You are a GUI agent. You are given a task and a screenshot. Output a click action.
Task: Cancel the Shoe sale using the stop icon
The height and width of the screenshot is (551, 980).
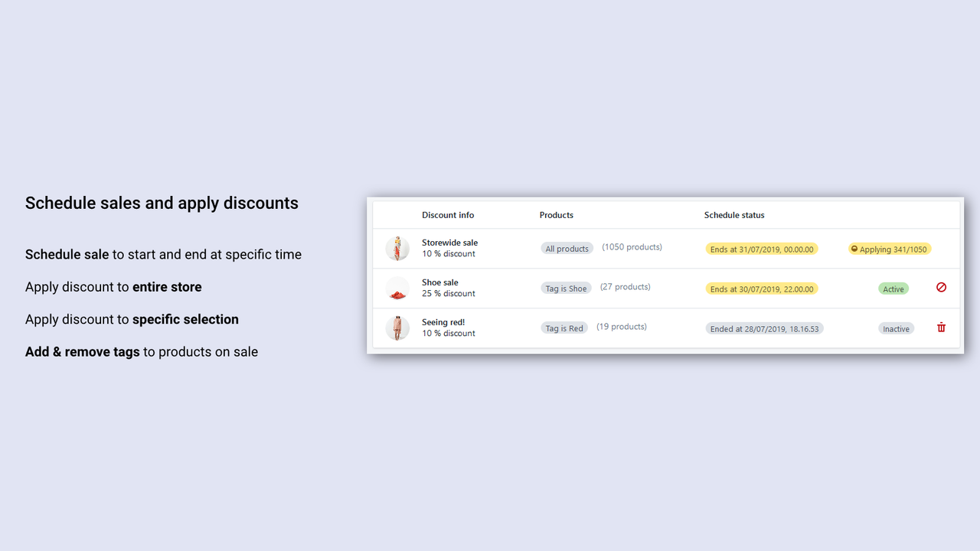pos(941,288)
